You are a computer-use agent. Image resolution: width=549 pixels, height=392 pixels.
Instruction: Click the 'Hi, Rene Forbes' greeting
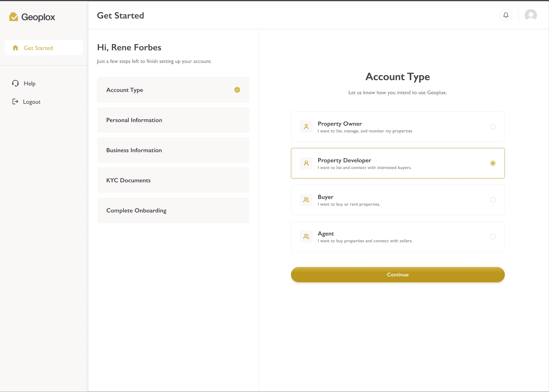[x=129, y=47]
